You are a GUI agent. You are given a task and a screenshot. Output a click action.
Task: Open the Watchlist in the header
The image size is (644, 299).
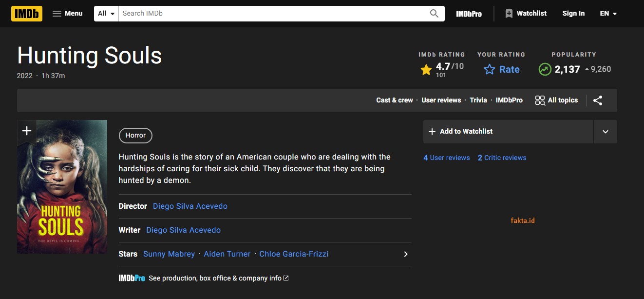pyautogui.click(x=526, y=14)
